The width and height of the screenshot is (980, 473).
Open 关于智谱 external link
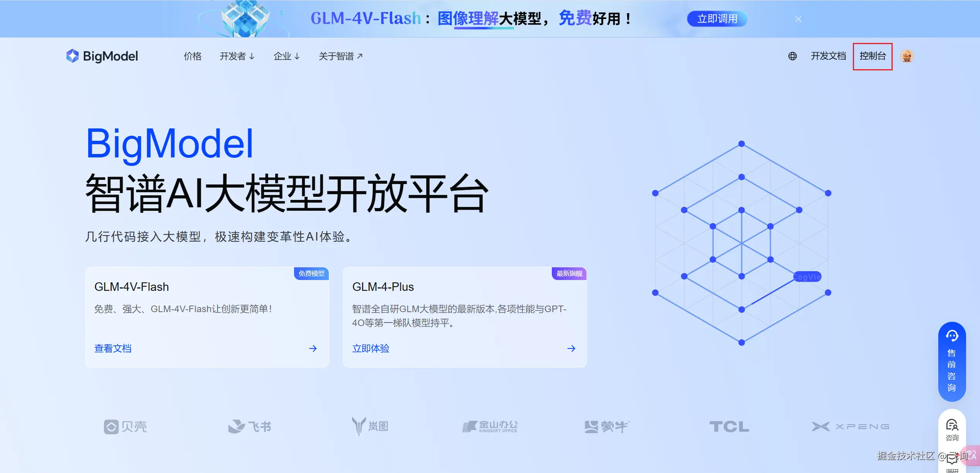coord(340,56)
